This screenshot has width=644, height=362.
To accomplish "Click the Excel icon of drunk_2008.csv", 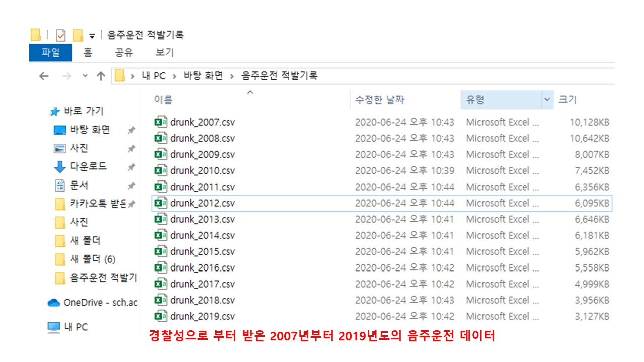I will pos(160,138).
